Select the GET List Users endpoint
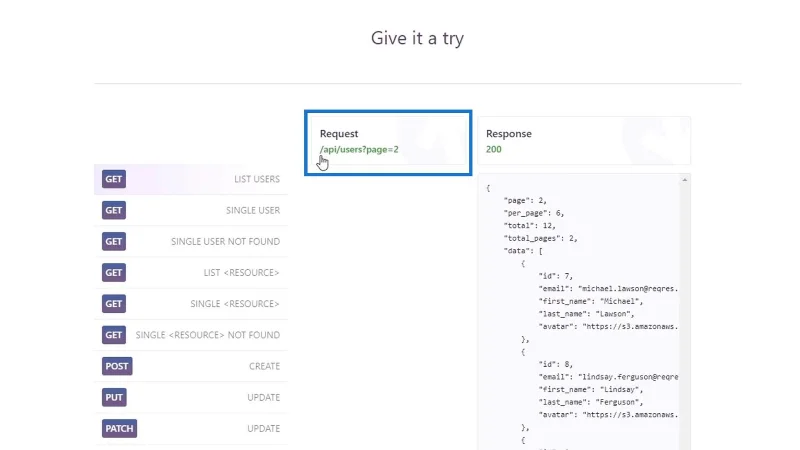 pyautogui.click(x=191, y=179)
